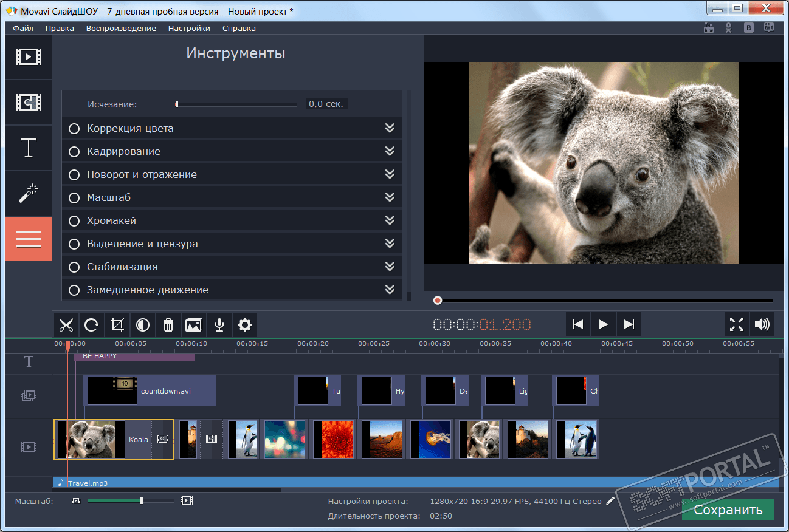
Task: Click the trash delete icon
Action: pyautogui.click(x=168, y=325)
